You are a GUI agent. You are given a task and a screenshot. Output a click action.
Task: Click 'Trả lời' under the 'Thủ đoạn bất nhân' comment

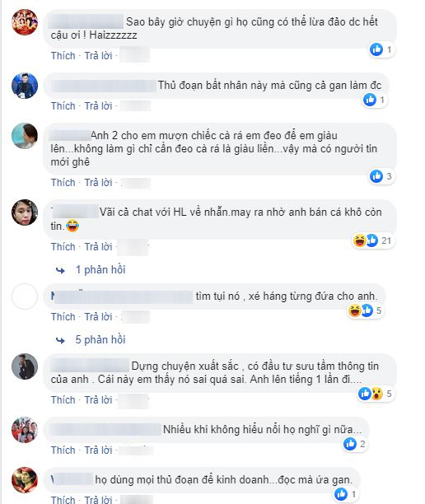pyautogui.click(x=98, y=105)
